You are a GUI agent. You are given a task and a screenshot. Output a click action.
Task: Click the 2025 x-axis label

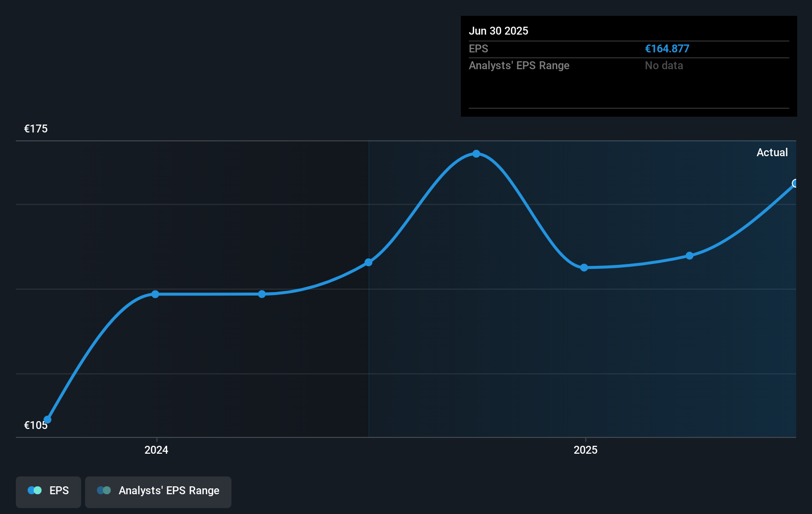click(586, 450)
